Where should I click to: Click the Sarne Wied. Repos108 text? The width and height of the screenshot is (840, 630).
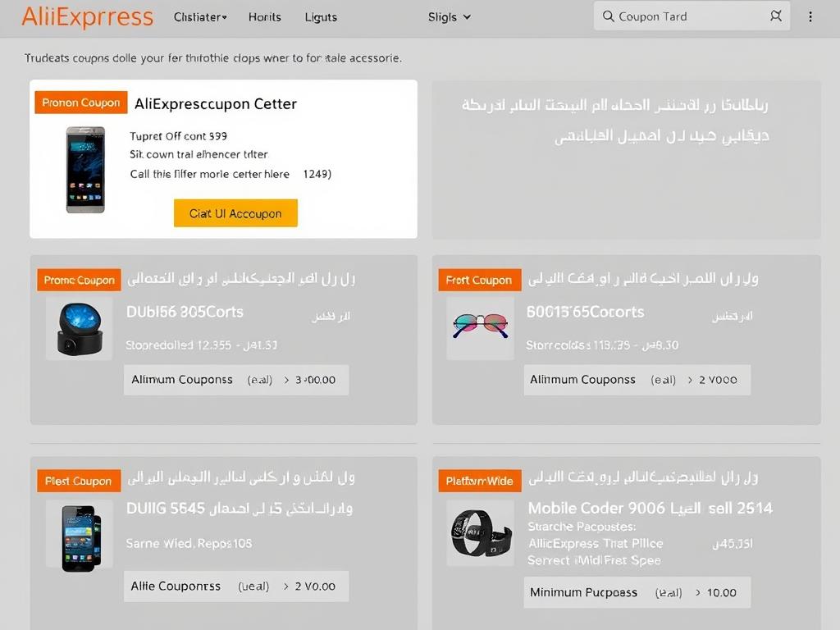pyautogui.click(x=189, y=543)
